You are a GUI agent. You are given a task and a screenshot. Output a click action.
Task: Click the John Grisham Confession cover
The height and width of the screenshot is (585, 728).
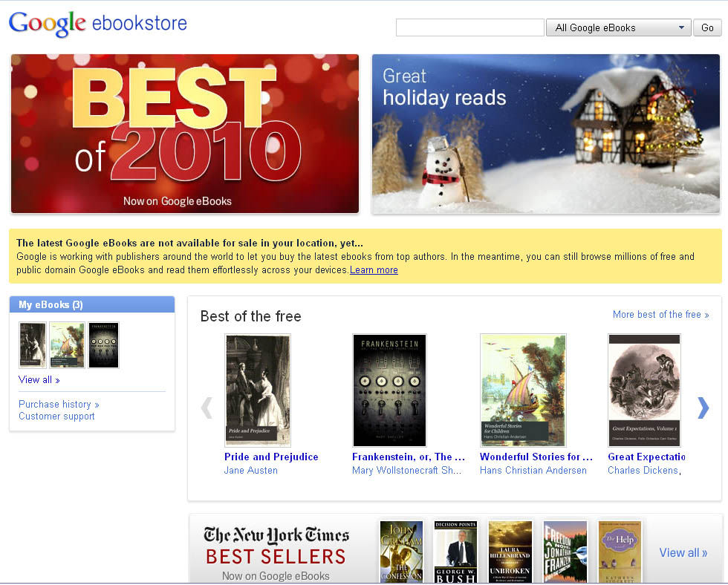tap(402, 552)
